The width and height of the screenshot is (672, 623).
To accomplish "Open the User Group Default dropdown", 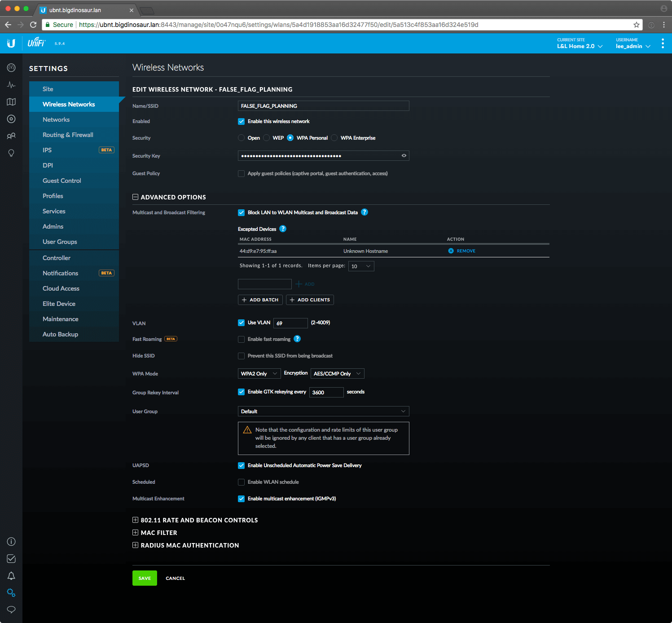I will pos(323,411).
